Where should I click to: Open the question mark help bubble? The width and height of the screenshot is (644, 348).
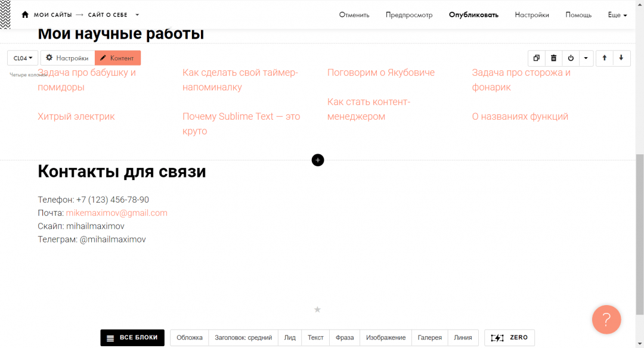tap(606, 319)
